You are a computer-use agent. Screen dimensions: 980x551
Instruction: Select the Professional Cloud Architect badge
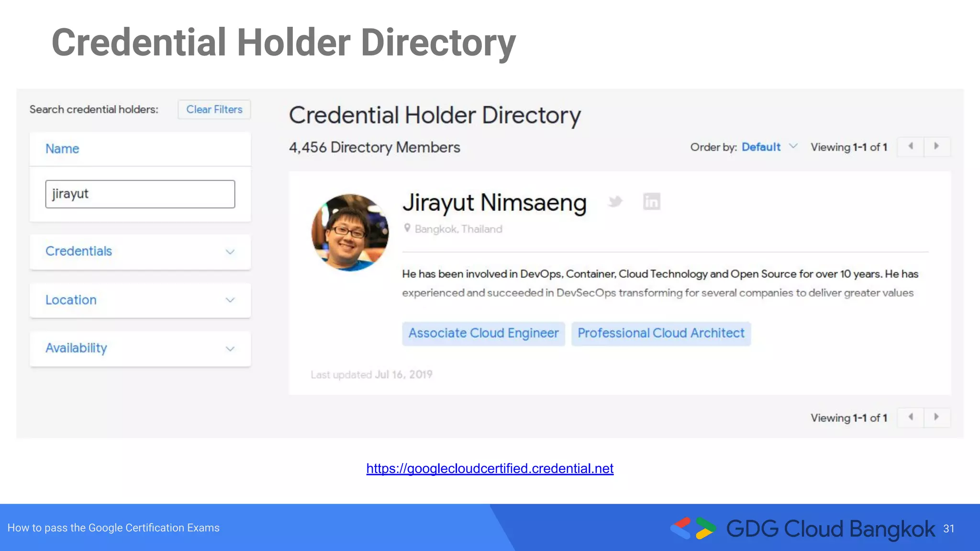click(661, 333)
